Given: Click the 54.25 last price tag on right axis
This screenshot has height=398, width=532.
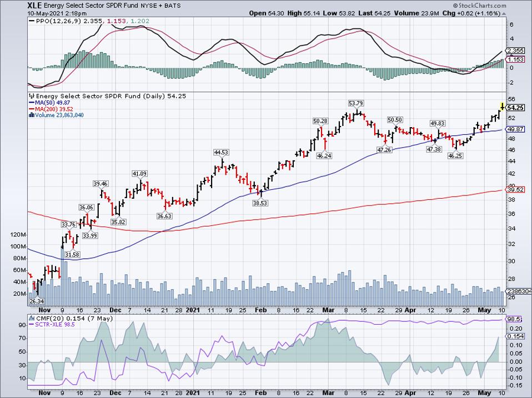Looking at the screenshot, I should tap(515, 108).
